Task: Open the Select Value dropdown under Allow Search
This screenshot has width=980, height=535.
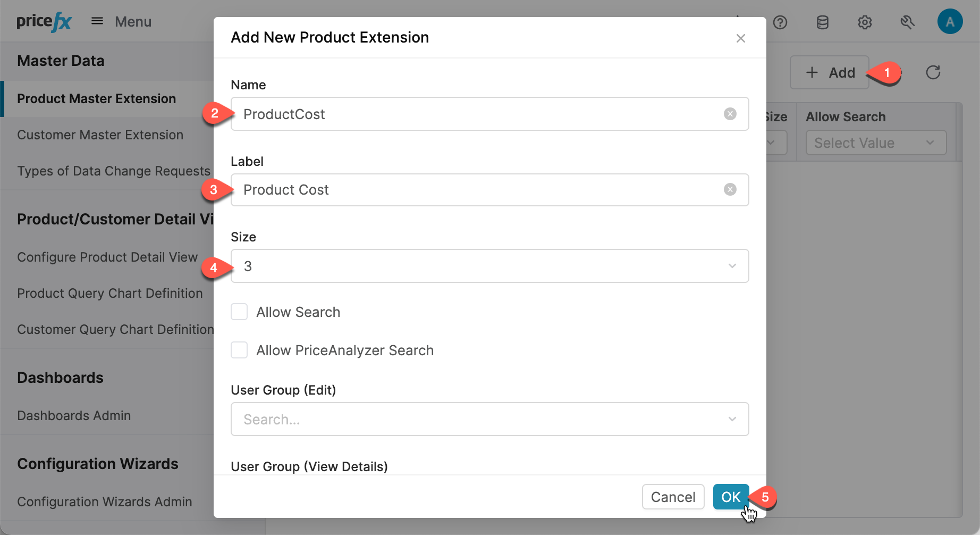Action: point(875,143)
